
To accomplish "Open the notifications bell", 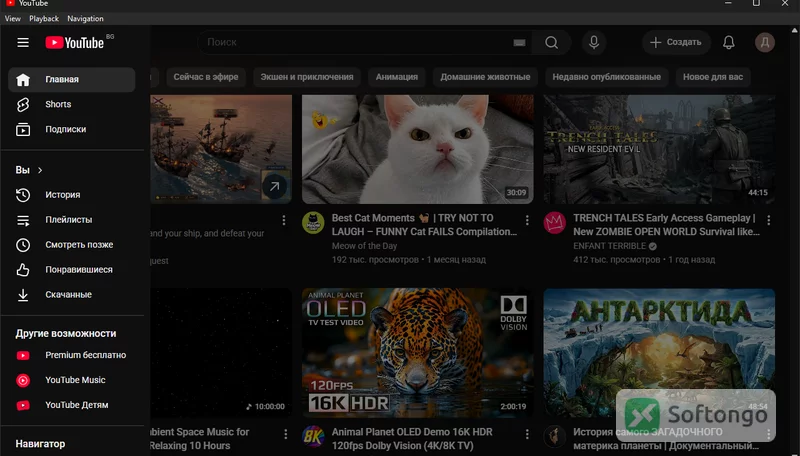I will [729, 42].
